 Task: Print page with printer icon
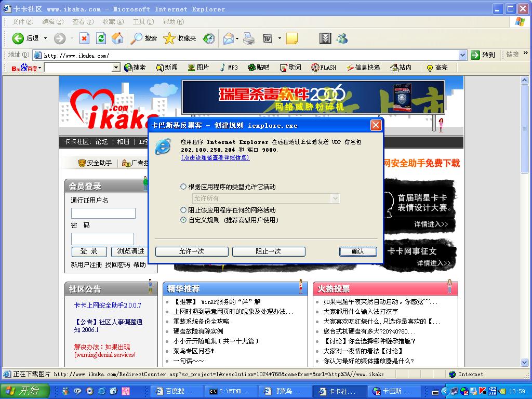pyautogui.click(x=249, y=38)
